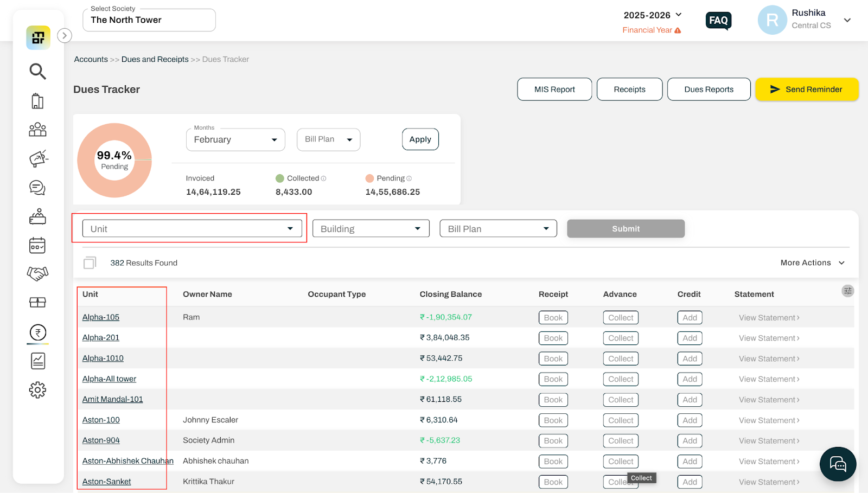
Task: Open the Months dropdown showing February
Action: (235, 139)
